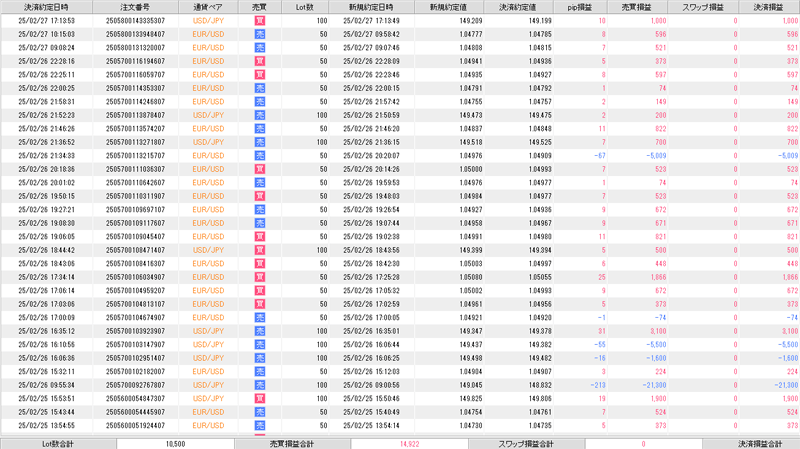Click the 買 badge in the 25/02/26 17:06:14 row
Image resolution: width=800 pixels, height=449 pixels.
[260, 290]
